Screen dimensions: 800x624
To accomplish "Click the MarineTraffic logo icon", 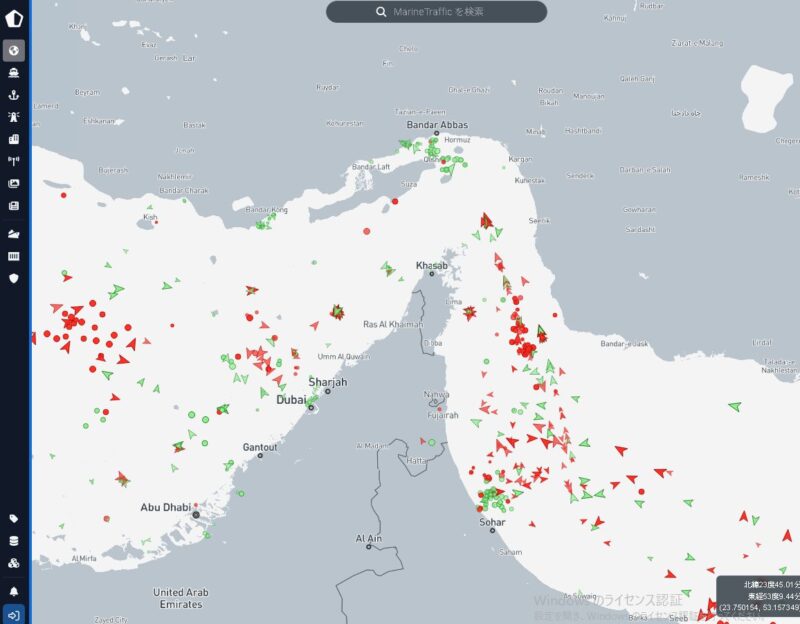I will (14, 17).
